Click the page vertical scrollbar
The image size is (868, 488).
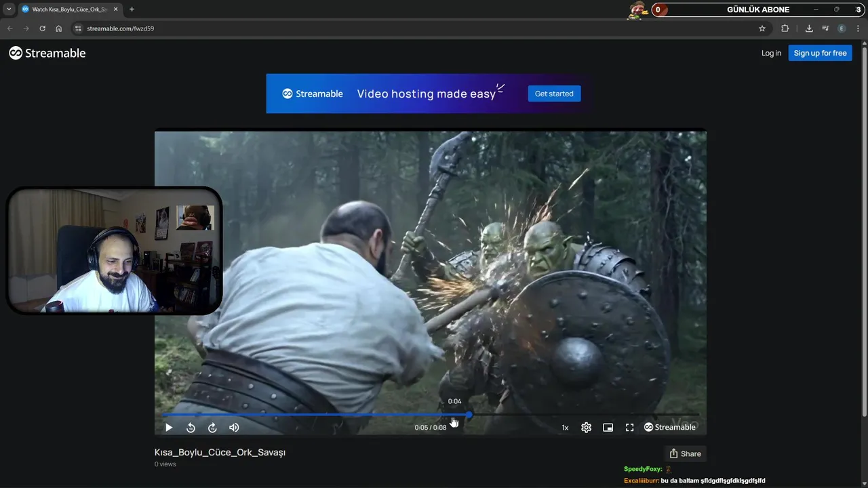(864, 230)
